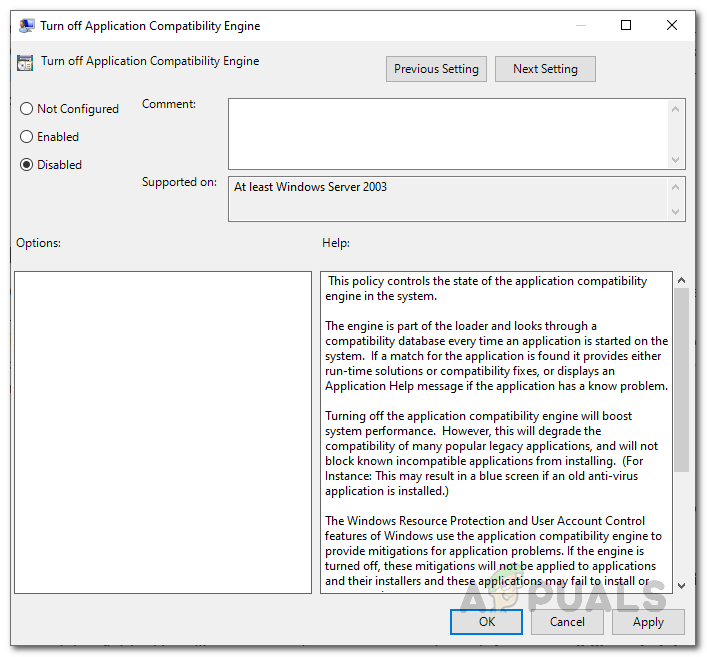Click the Help panel scrollbar thumb
The width and height of the screenshot is (707, 657).
pyautogui.click(x=682, y=380)
